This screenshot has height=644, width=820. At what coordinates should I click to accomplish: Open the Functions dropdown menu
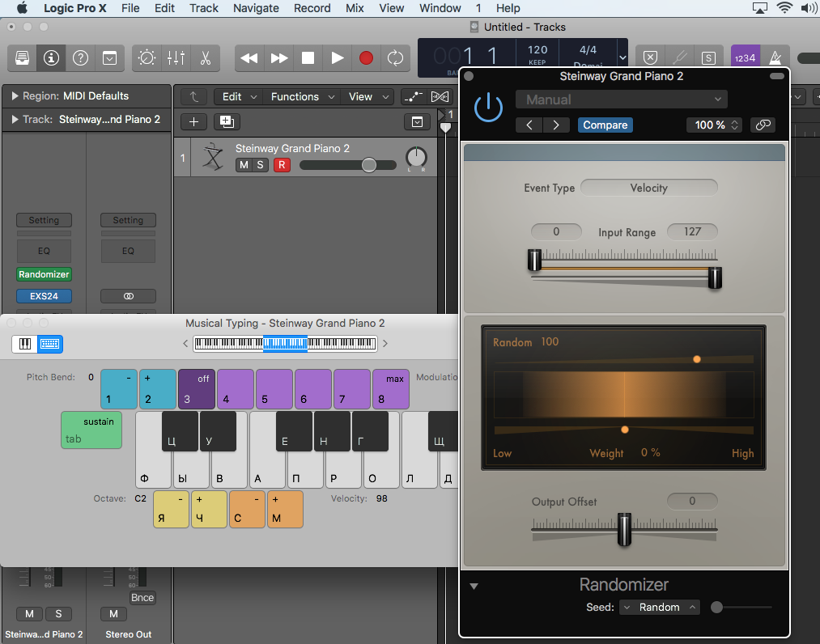(x=302, y=97)
